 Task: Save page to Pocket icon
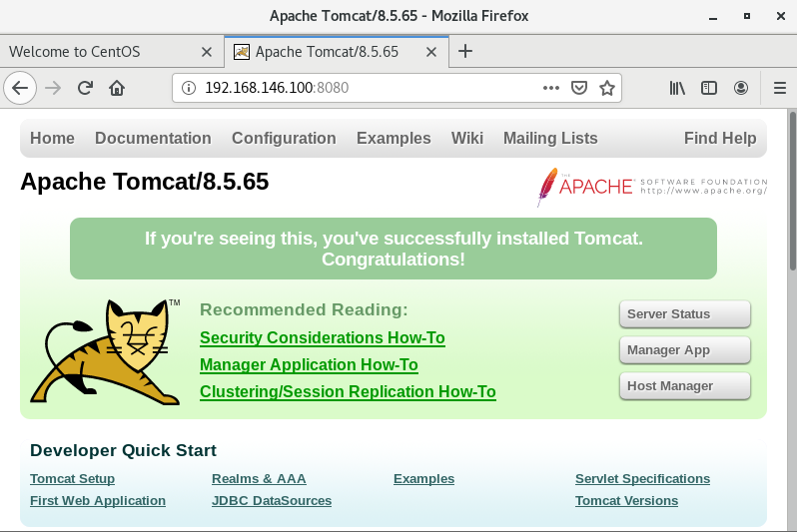tap(579, 88)
